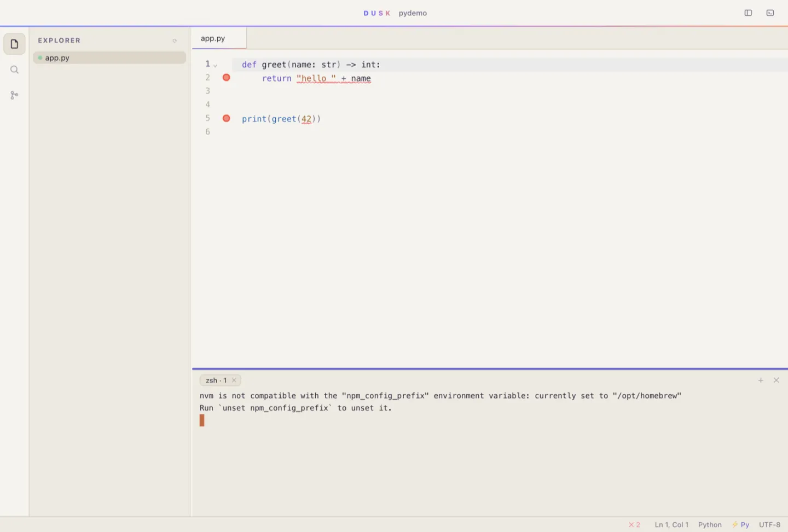Click the EXPLORER panel heading
Screen dimensions: 788x532
point(59,41)
